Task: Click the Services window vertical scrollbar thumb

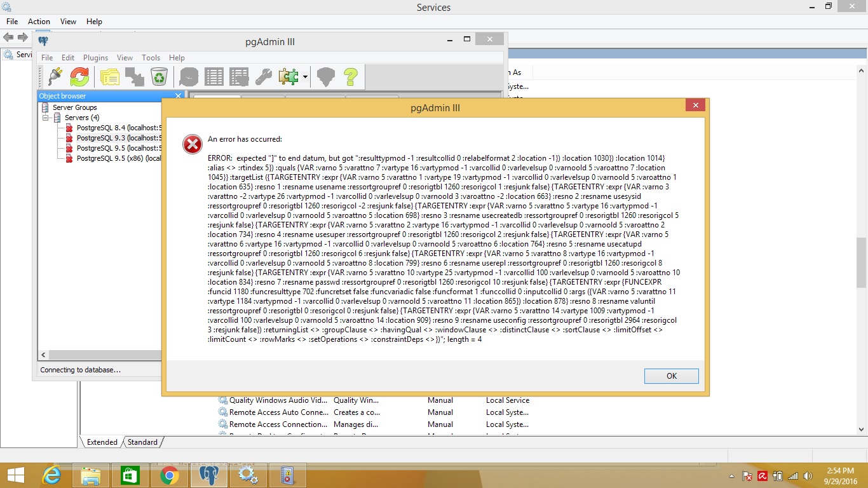Action: (861, 262)
